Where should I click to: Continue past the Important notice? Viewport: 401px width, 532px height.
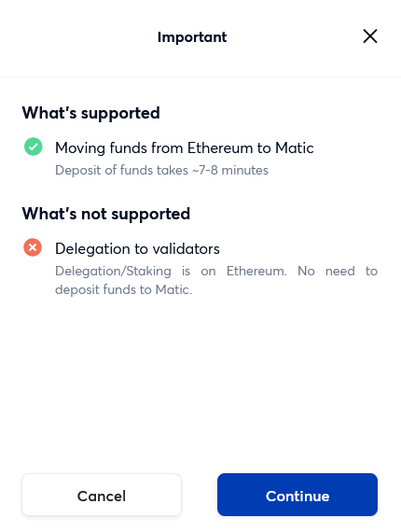coord(297,495)
